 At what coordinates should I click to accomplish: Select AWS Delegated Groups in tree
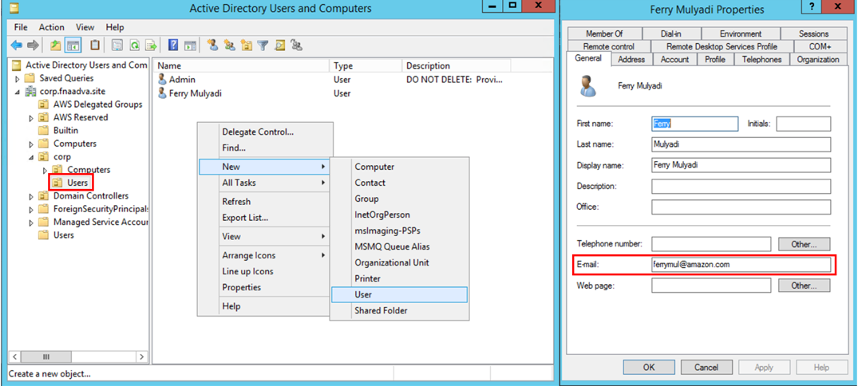97,105
